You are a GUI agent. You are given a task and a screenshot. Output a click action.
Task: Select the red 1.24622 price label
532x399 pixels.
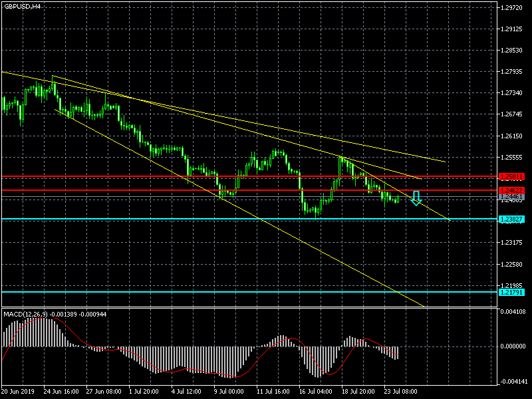[511, 191]
